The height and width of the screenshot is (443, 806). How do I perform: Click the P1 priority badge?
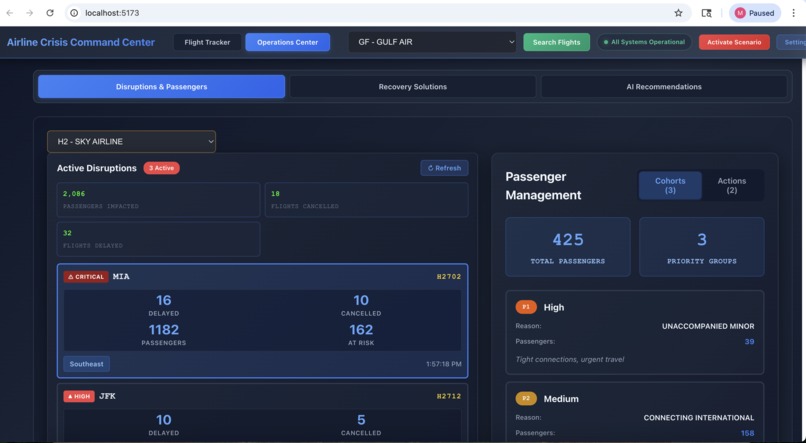(x=526, y=307)
